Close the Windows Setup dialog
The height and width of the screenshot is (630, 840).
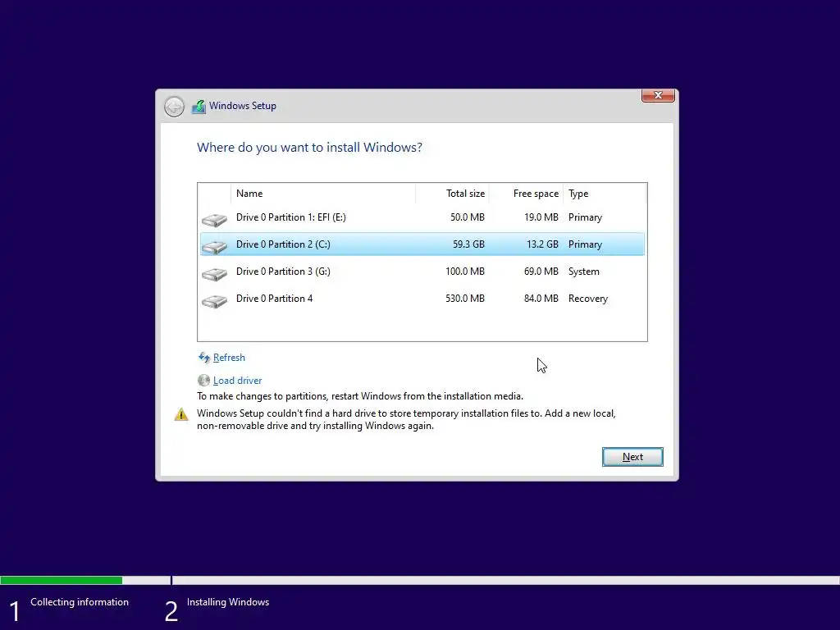coord(658,95)
